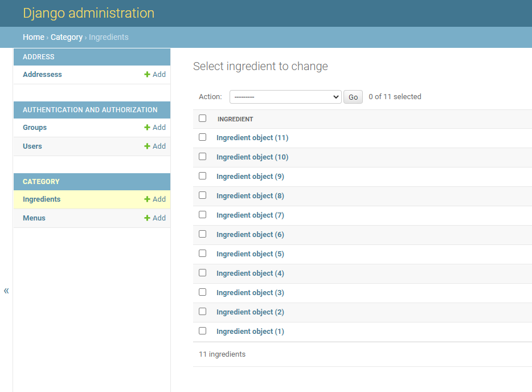This screenshot has width=532, height=392.
Task: Open the Action dropdown
Action: pyautogui.click(x=285, y=97)
